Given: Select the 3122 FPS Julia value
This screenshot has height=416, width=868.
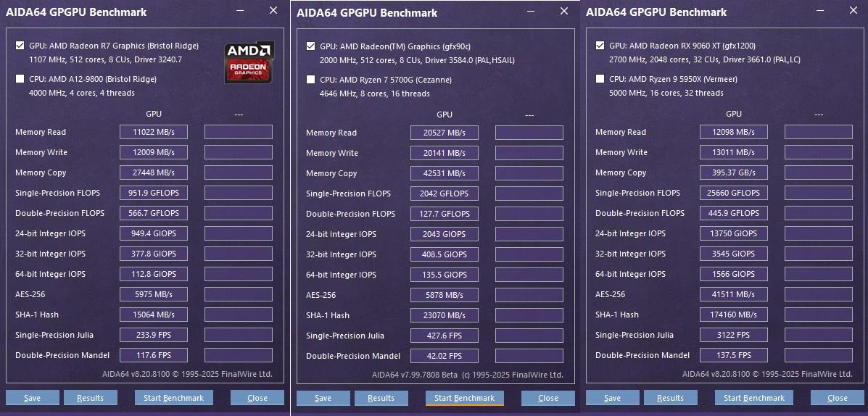Looking at the screenshot, I should (733, 335).
